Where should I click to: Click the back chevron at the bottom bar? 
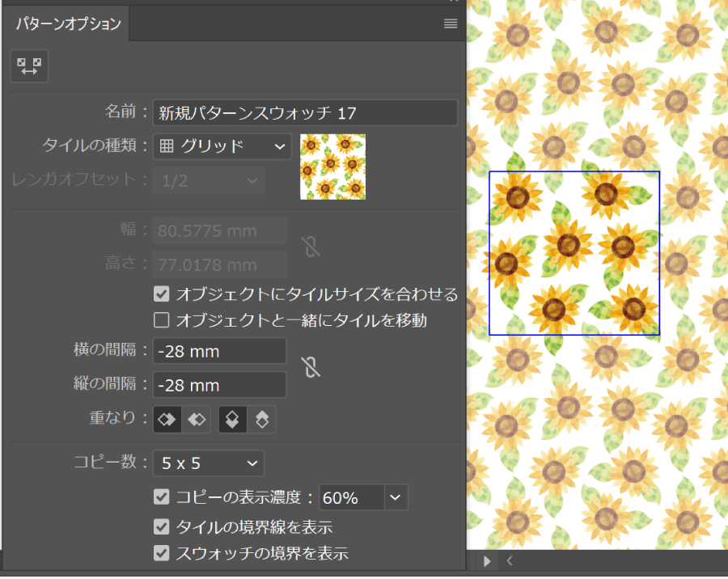tap(510, 560)
